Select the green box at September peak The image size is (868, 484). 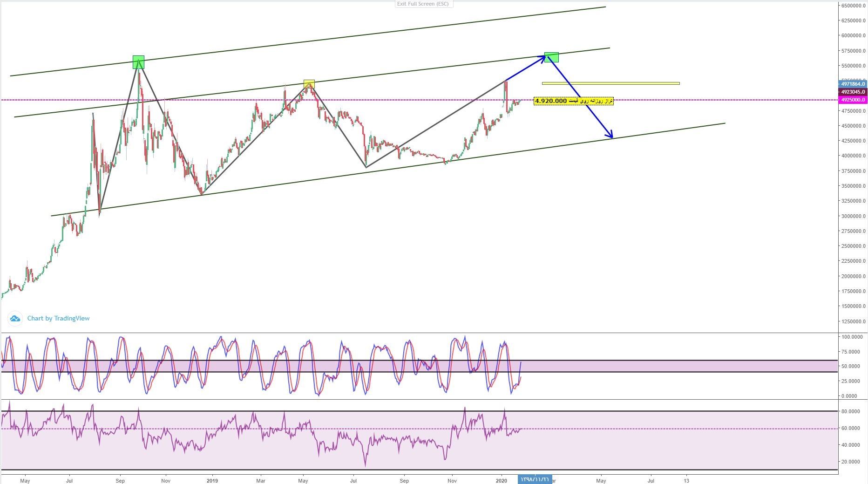pyautogui.click(x=138, y=62)
